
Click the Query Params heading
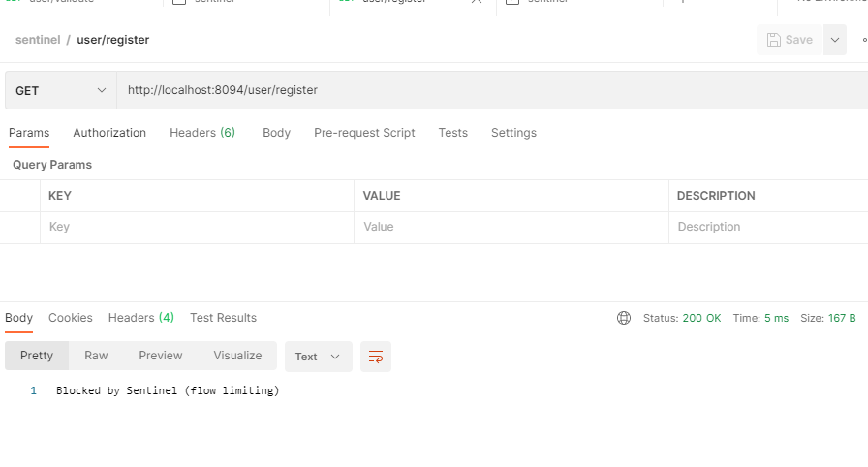click(52, 165)
